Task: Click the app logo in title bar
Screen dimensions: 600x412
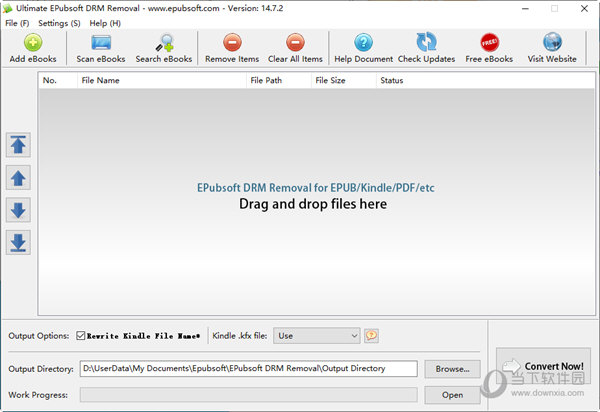Action: click(8, 8)
